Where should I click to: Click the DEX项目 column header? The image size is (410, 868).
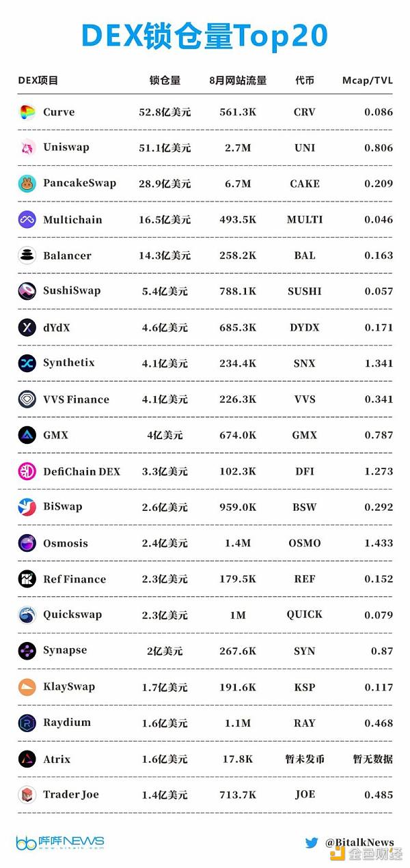click(38, 81)
